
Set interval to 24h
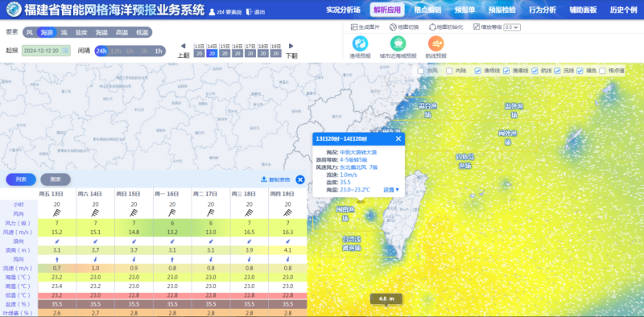point(101,51)
